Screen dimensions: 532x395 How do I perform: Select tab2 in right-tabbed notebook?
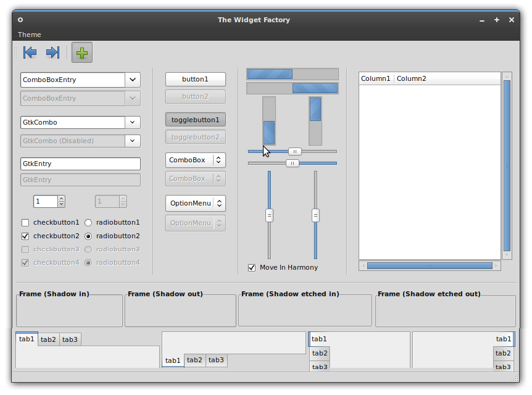[x=504, y=353]
